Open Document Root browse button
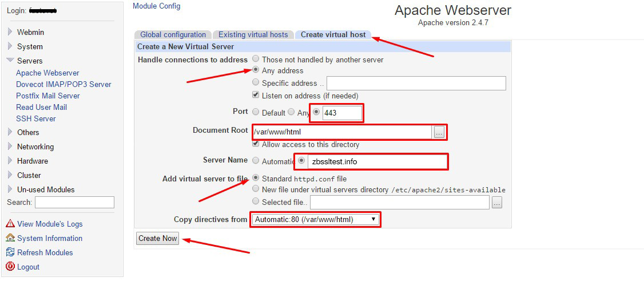This screenshot has height=281, width=644. tap(439, 133)
